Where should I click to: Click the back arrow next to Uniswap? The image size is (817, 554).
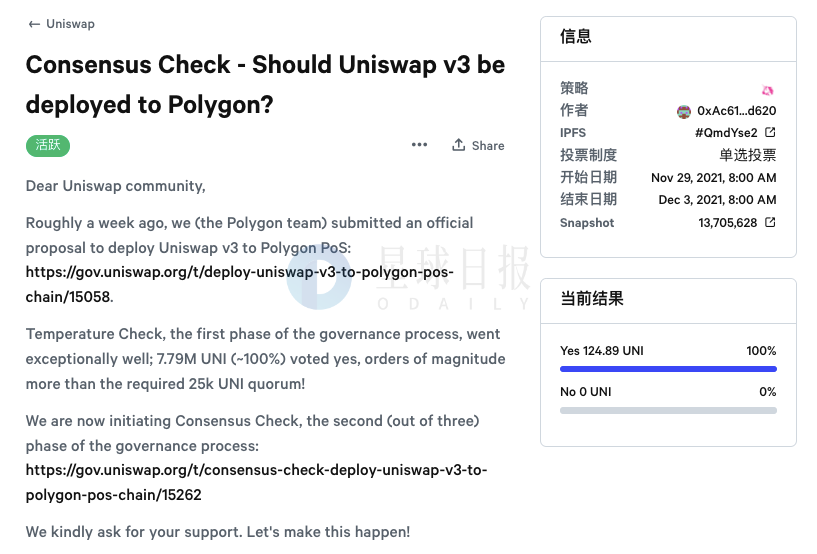pyautogui.click(x=34, y=24)
